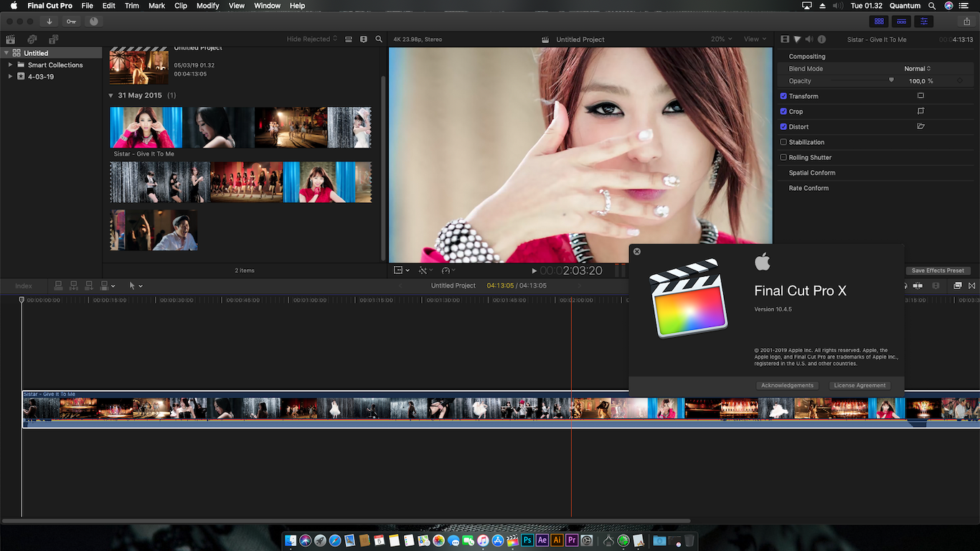
Task: Open Premiere Pro from the Dock
Action: (572, 540)
